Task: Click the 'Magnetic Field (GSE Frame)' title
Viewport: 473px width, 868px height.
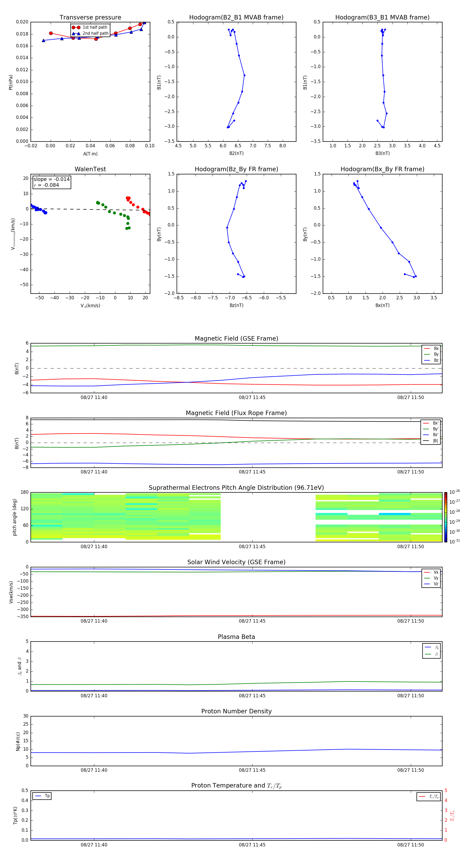Action: [236, 339]
